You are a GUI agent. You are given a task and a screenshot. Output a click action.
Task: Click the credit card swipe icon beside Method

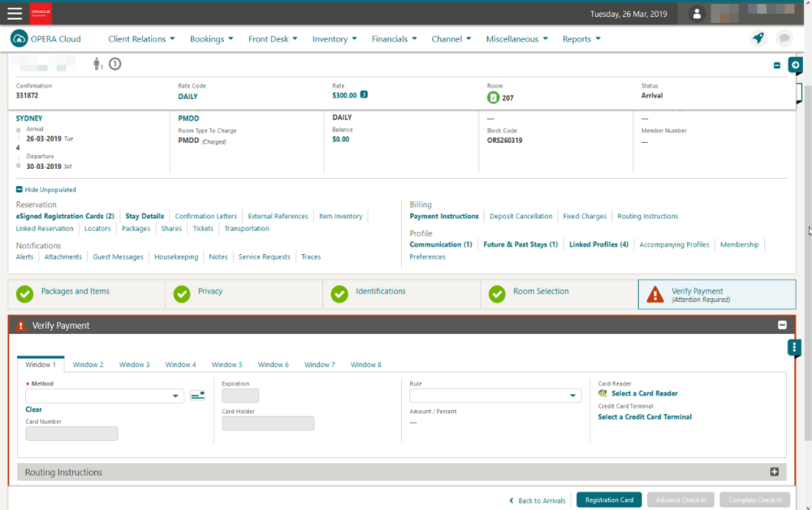click(198, 395)
